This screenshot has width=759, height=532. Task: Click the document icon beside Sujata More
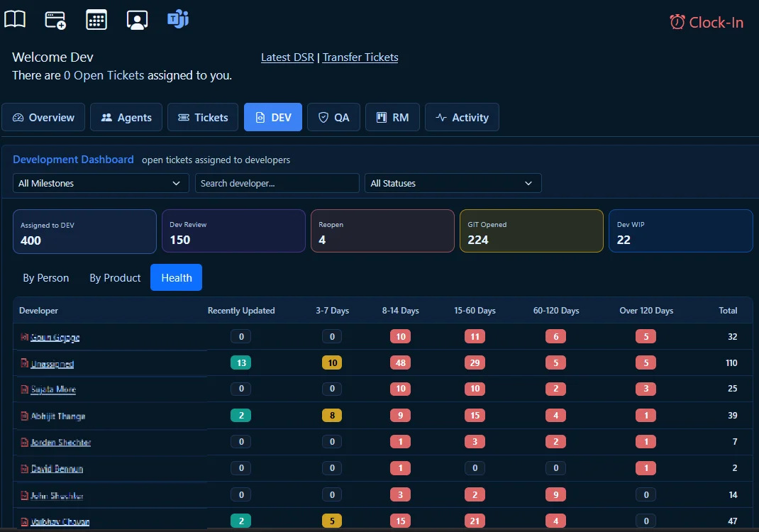(x=25, y=389)
